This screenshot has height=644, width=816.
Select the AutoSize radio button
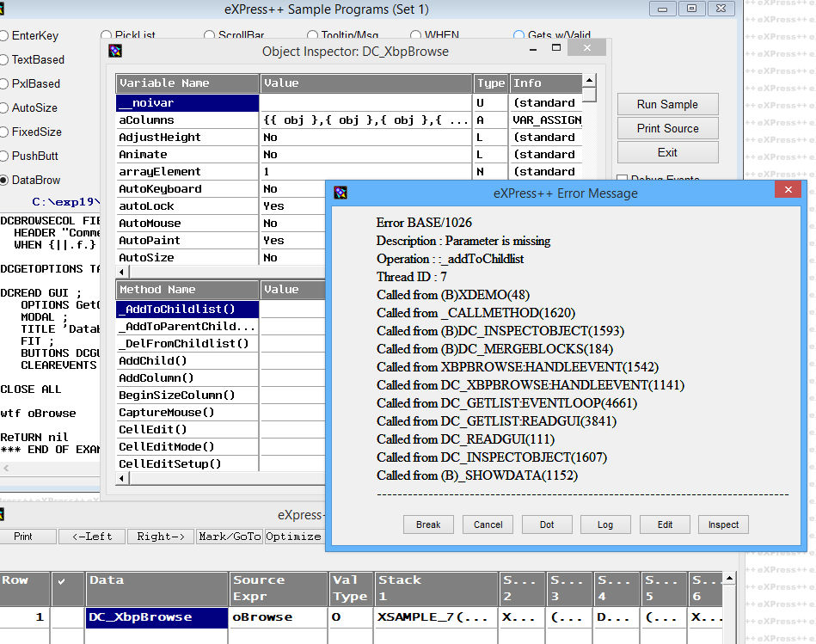3,108
